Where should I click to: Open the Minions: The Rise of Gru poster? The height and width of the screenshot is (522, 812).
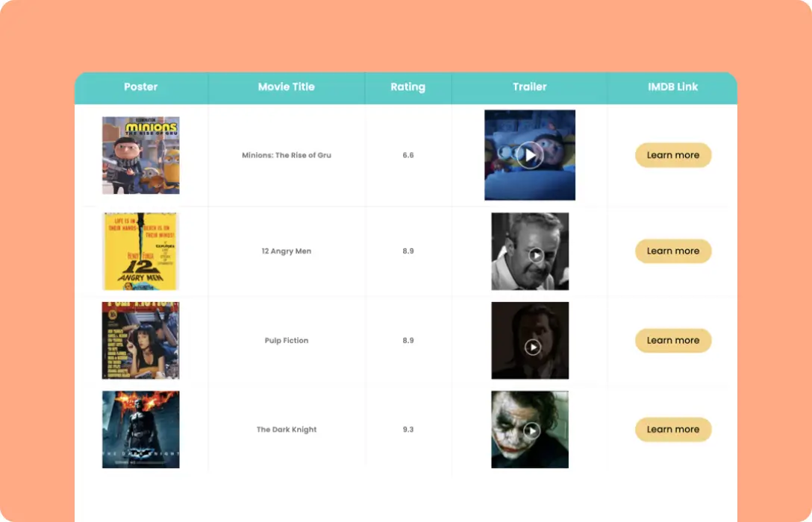point(140,155)
